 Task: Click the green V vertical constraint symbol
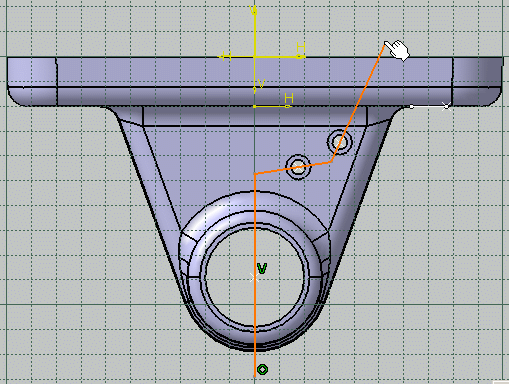[262, 268]
